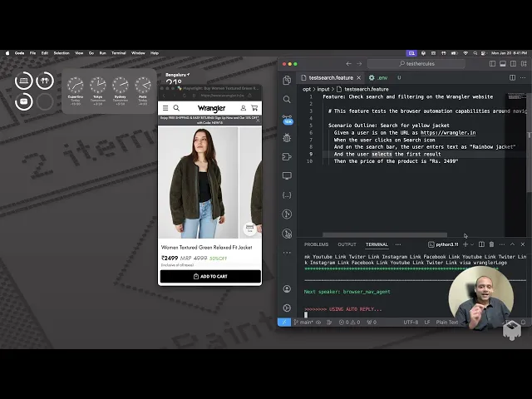
Task: Toggle the bottom panel layout icon
Action: (503, 64)
